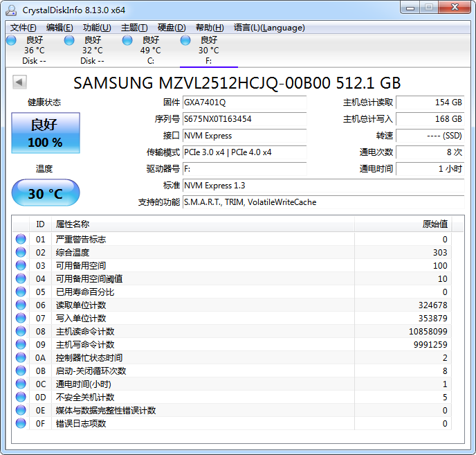Open the 文件(F) menu
The height and width of the screenshot is (455, 476).
coord(23,28)
